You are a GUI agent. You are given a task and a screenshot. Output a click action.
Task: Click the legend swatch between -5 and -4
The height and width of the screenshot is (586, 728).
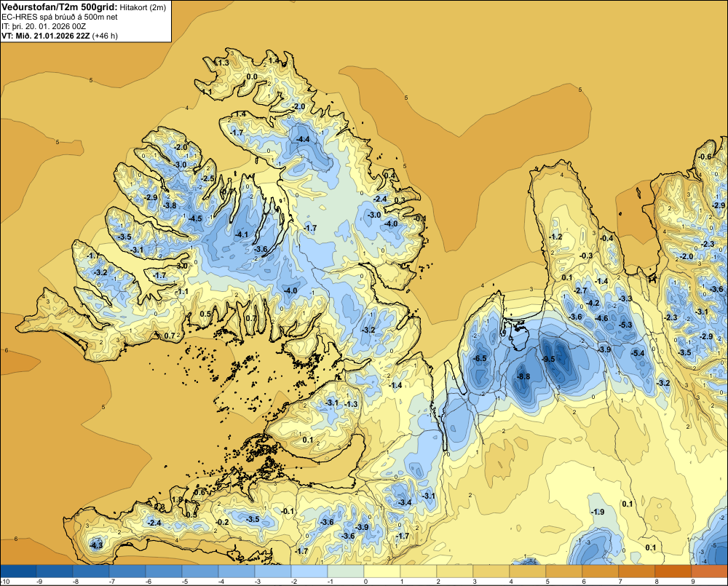pyautogui.click(x=200, y=571)
